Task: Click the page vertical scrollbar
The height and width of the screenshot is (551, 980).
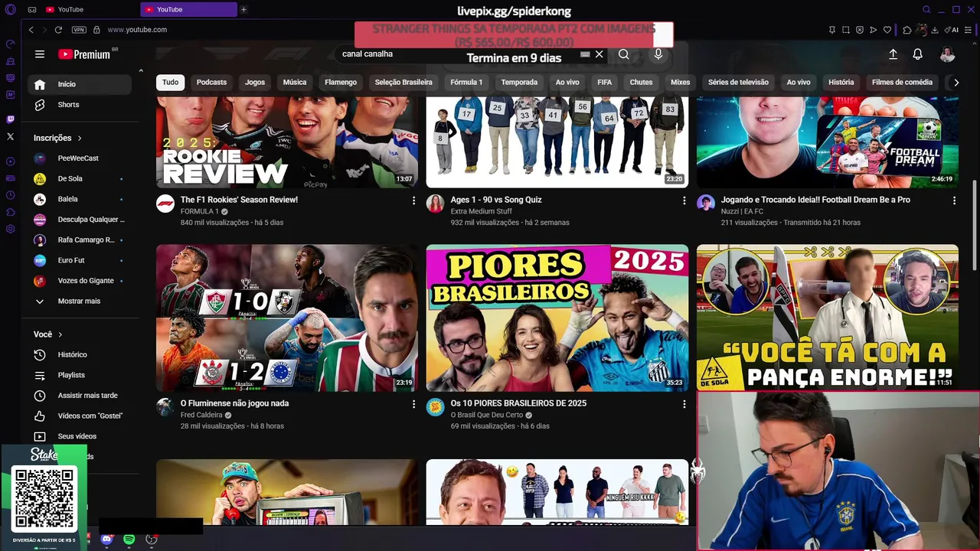Action: [x=975, y=223]
